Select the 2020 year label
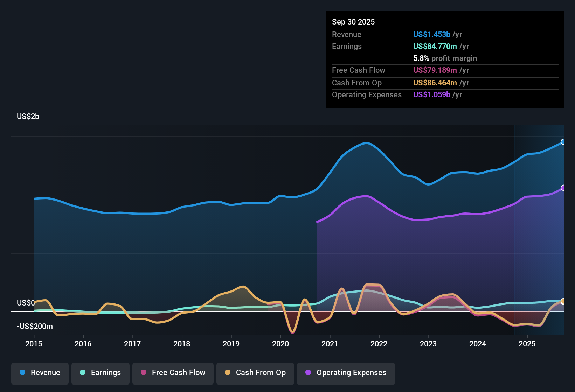Image resolution: width=575 pixels, height=392 pixels. [280, 344]
